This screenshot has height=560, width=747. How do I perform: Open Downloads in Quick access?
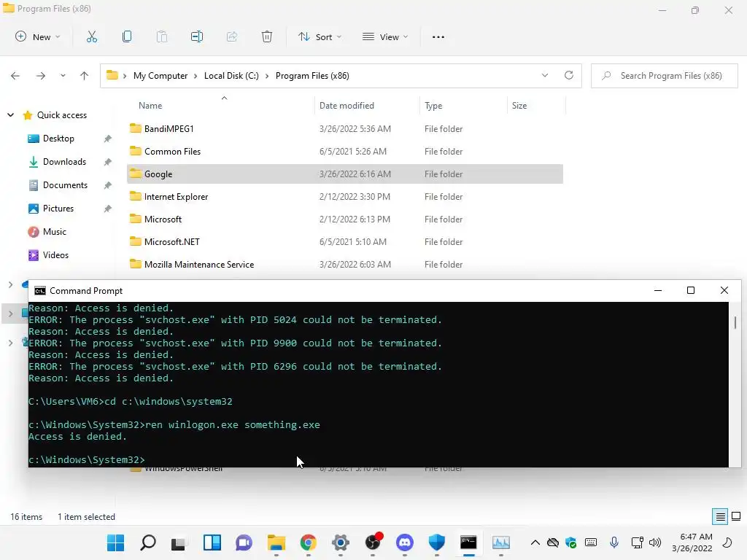pyautogui.click(x=64, y=161)
